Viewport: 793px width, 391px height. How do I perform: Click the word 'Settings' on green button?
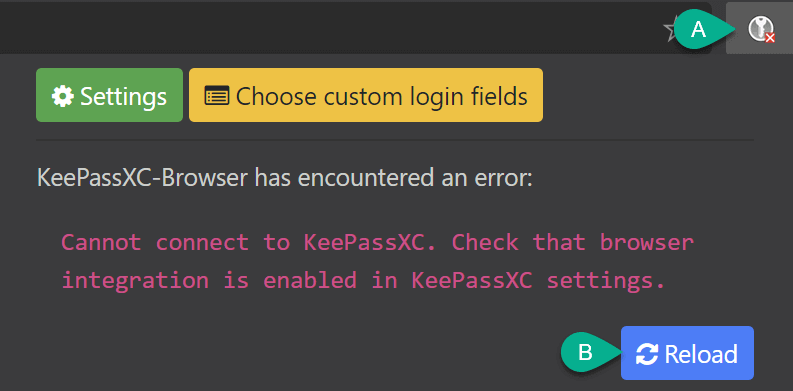click(123, 96)
